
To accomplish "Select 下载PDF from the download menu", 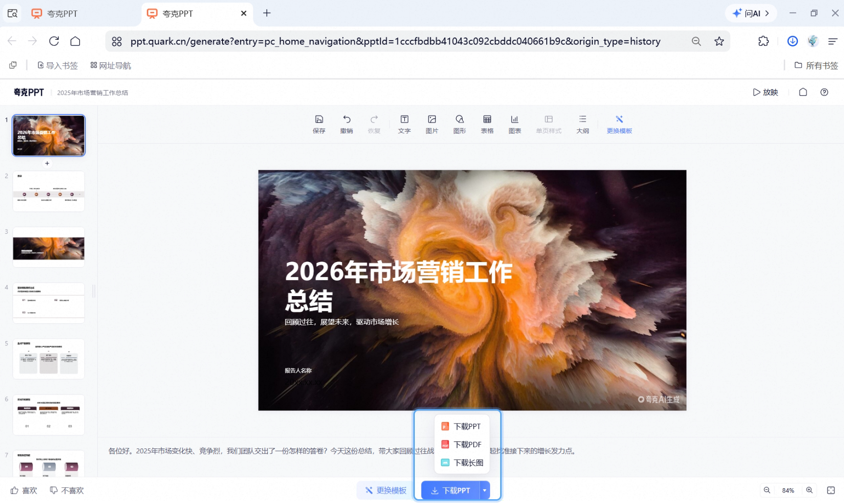I will pos(461,445).
